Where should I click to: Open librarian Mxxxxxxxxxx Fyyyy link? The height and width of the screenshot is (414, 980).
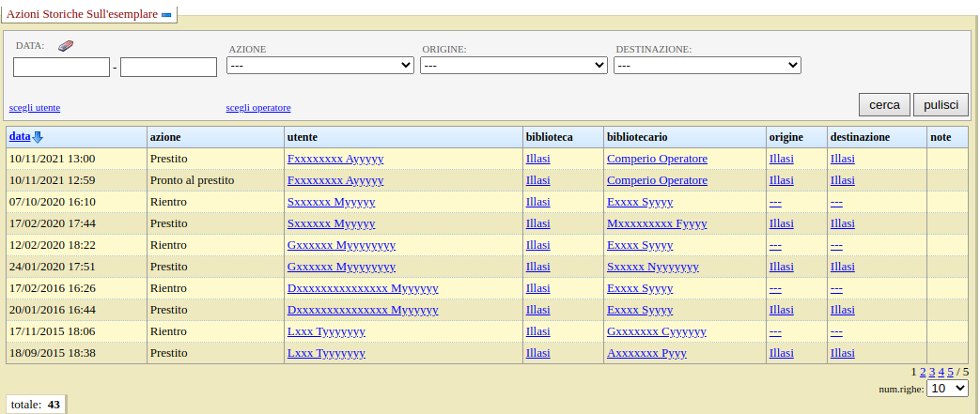pyautogui.click(x=657, y=223)
